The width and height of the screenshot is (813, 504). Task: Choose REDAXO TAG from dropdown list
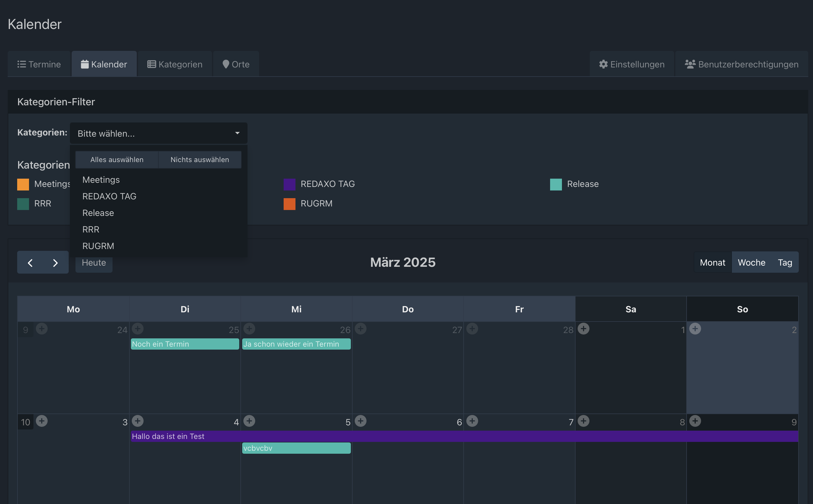[158, 196]
